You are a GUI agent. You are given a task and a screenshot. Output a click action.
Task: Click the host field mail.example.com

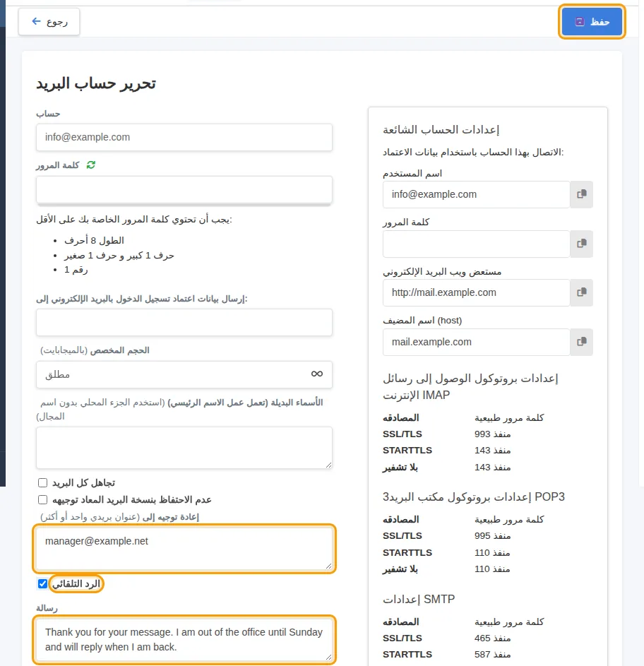(476, 342)
